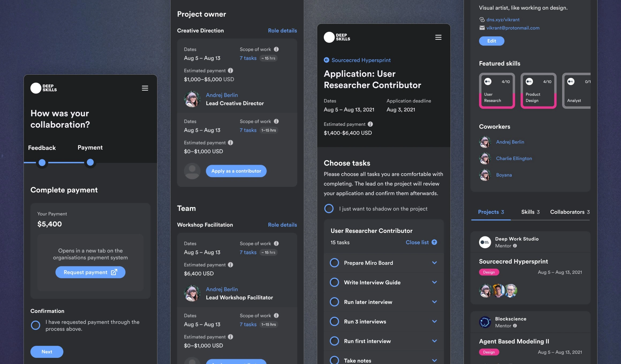Drag the Payment progress step slider
Image resolution: width=621 pixels, height=364 pixels.
(x=90, y=162)
